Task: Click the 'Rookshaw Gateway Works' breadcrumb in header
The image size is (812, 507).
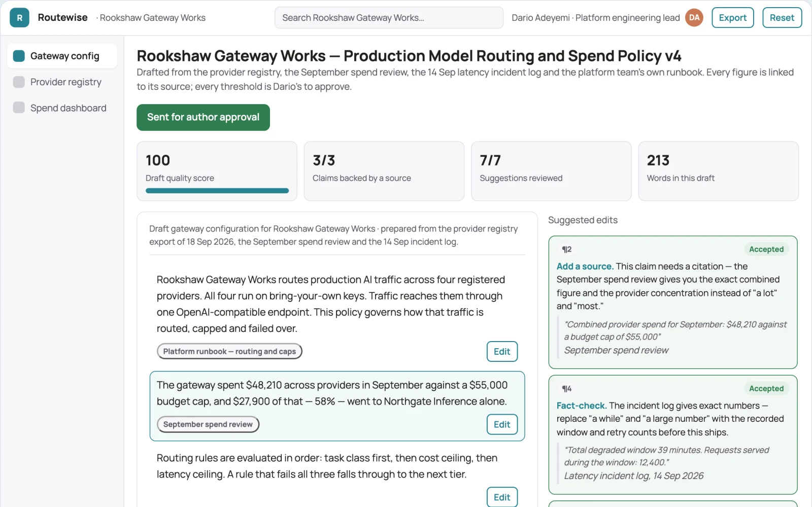Action: (x=152, y=18)
